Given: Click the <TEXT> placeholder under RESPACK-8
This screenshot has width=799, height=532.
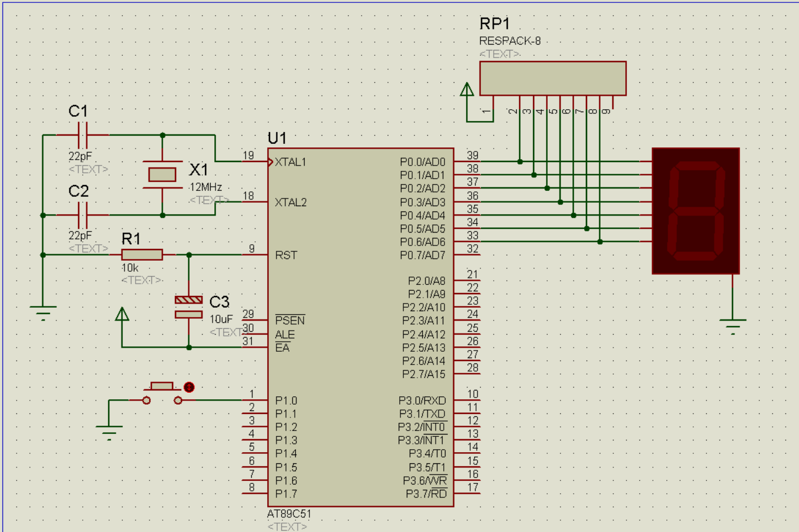Looking at the screenshot, I should click(x=500, y=54).
